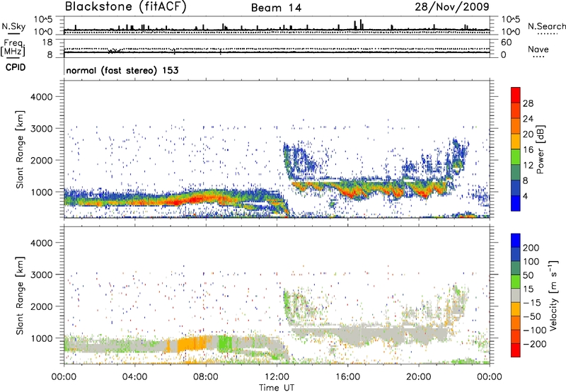Click the 60 tick on Nave axis

click(x=506, y=42)
